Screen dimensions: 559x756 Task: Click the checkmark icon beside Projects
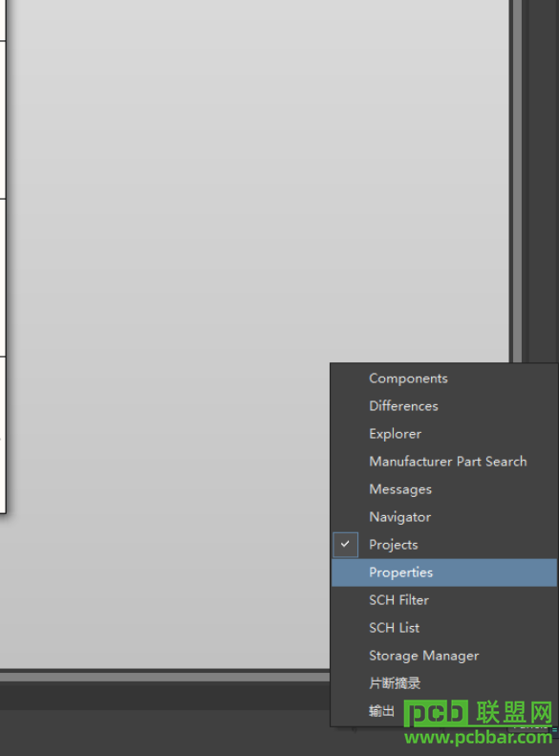click(x=345, y=545)
